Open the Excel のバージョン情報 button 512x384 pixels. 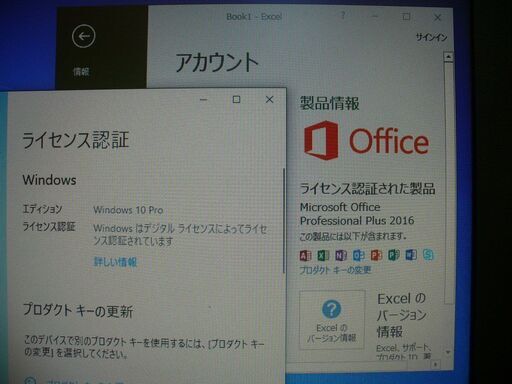click(x=332, y=320)
